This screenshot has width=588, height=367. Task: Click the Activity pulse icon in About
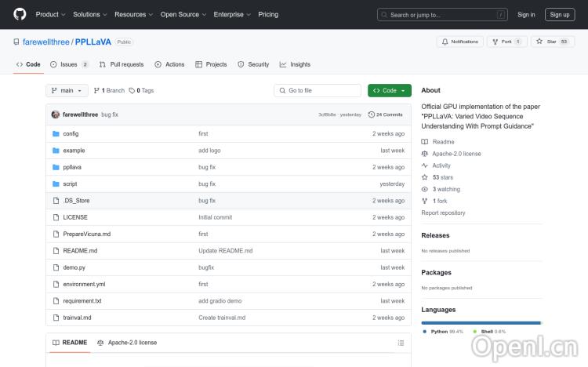pos(425,165)
